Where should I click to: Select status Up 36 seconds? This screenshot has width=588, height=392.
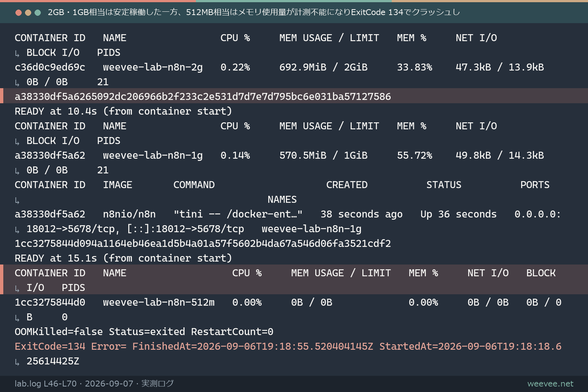click(459, 214)
